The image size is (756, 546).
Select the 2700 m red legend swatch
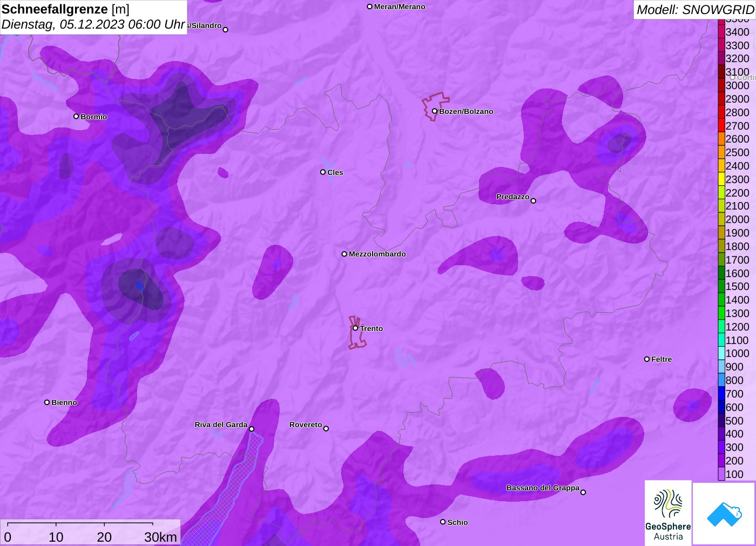[721, 126]
